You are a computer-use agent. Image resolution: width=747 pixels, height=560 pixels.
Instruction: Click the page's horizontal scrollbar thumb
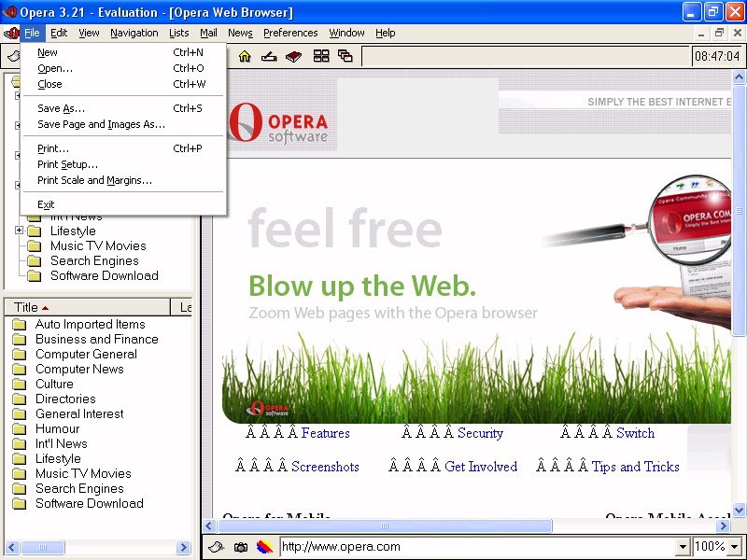[x=385, y=525]
